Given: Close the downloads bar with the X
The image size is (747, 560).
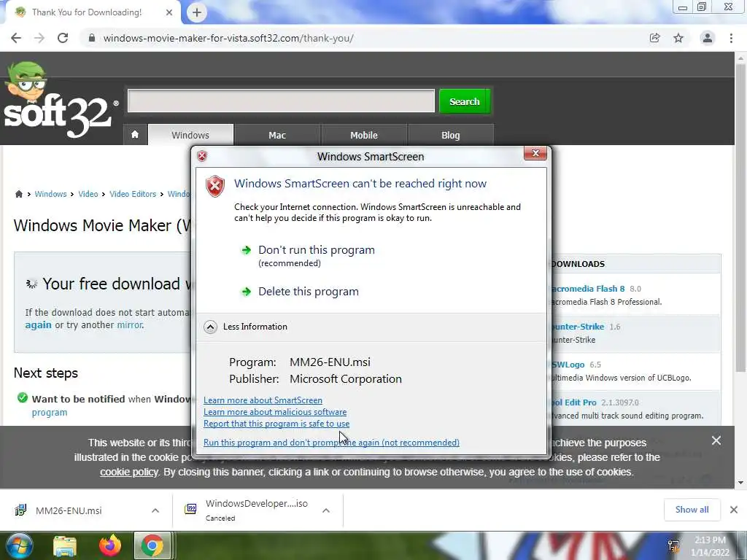Looking at the screenshot, I should (x=734, y=510).
